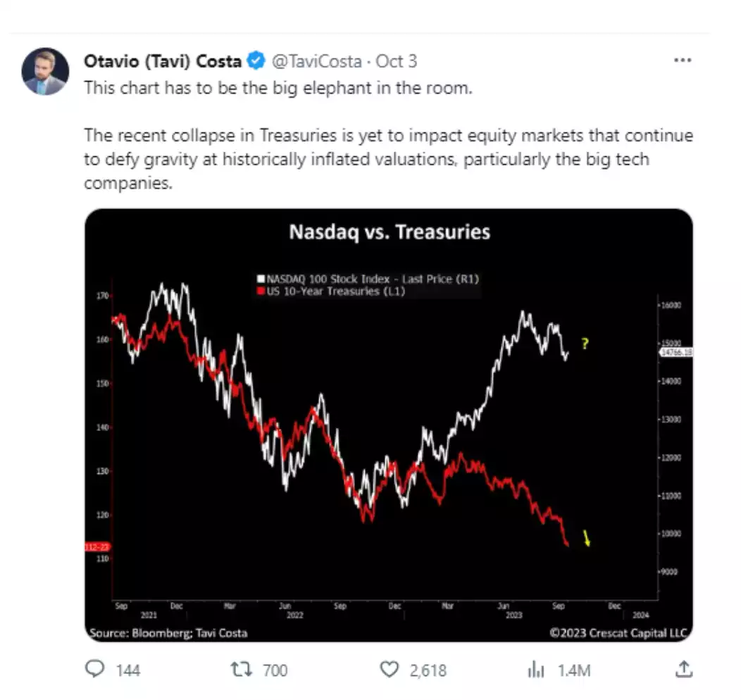Screen dimensions: 741x700
Task: Open view analytics bar-chart icon
Action: point(537,670)
